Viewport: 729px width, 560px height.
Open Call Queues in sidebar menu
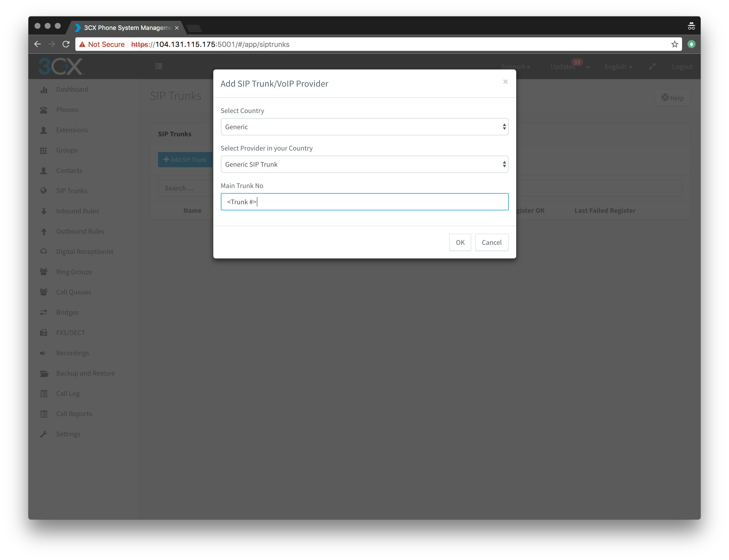click(74, 292)
